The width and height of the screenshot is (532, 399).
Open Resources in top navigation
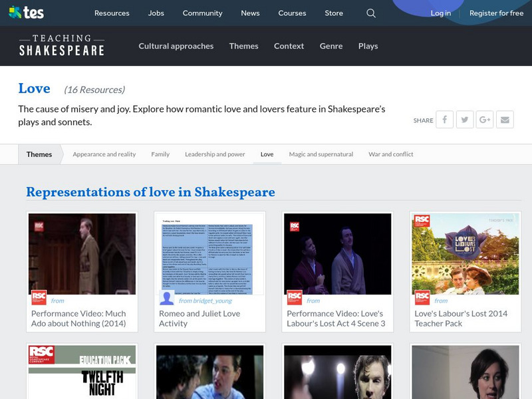point(112,13)
